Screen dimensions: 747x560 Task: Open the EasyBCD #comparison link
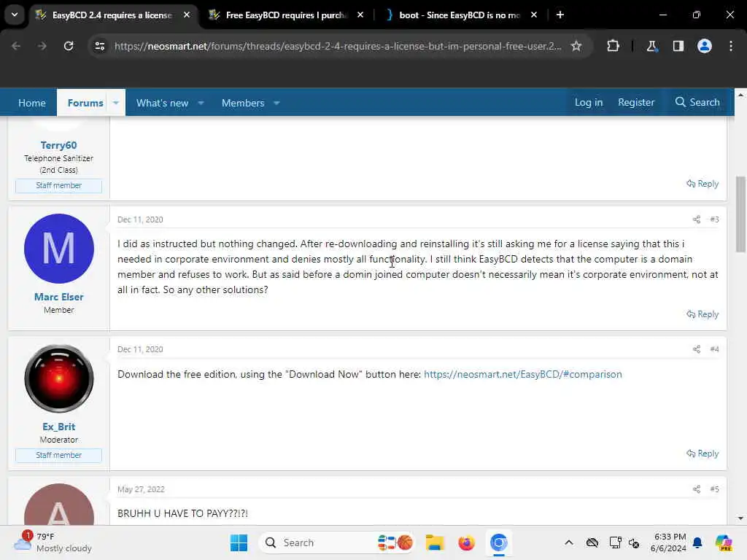522,374
